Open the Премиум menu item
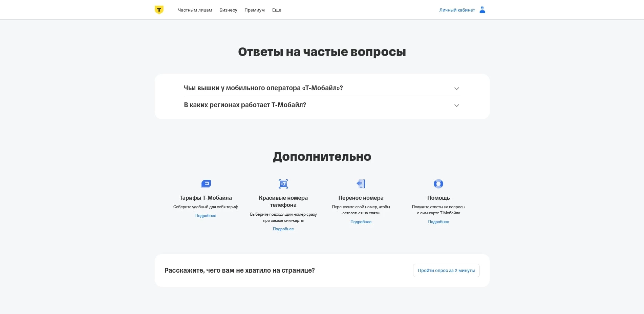Image resolution: width=644 pixels, height=314 pixels. click(x=254, y=10)
